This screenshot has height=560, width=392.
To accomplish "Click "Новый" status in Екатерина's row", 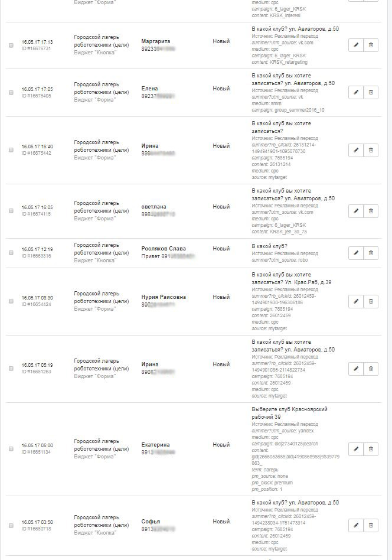I will pyautogui.click(x=221, y=445).
